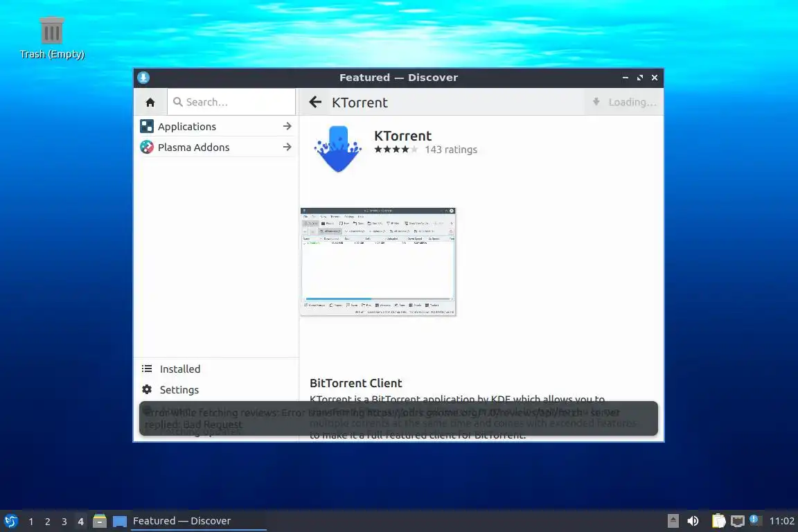Switch to virtual desktop 2

point(47,522)
